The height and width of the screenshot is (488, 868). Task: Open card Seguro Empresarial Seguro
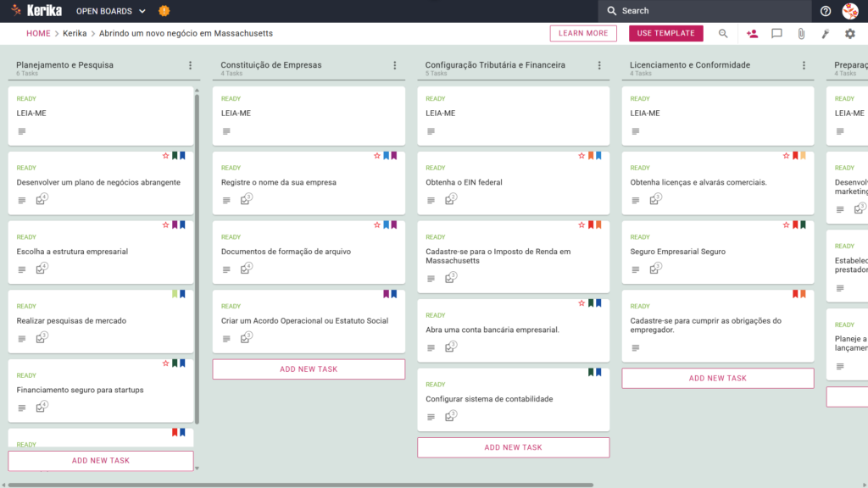pos(717,252)
